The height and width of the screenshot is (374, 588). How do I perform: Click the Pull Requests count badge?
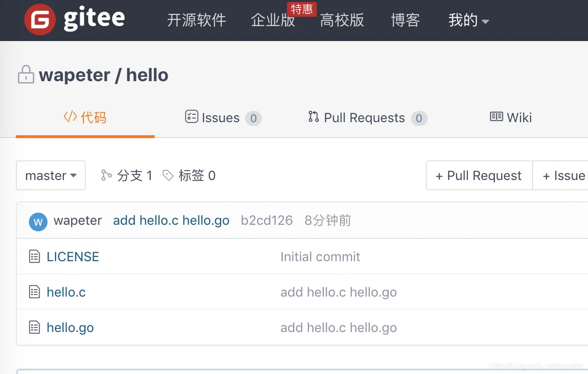(x=419, y=118)
